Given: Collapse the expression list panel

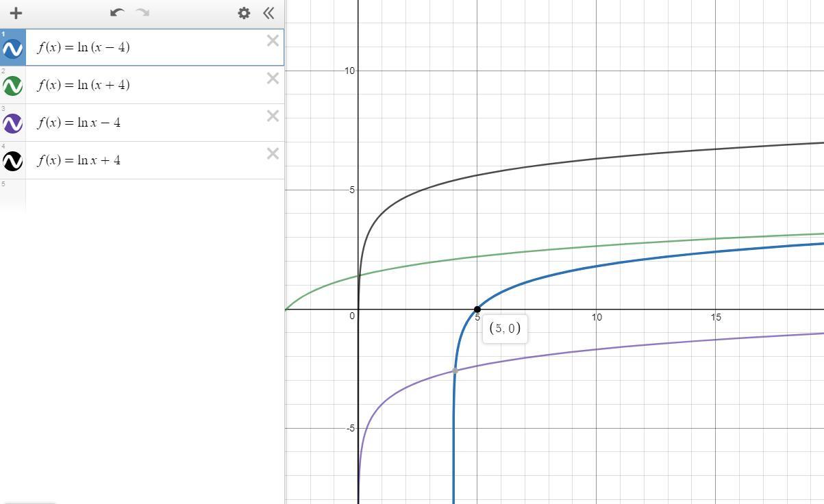Looking at the screenshot, I should point(269,12).
